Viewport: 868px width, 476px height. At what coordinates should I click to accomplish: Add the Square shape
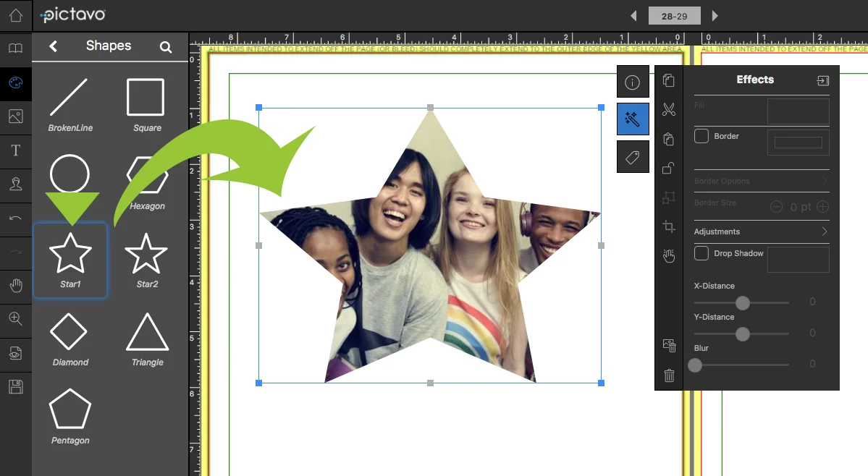146,105
